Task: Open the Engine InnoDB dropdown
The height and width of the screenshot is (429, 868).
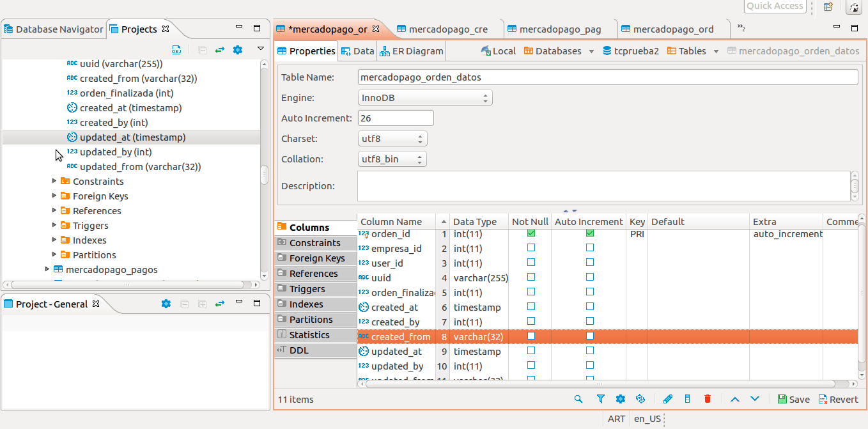Action: coord(425,98)
